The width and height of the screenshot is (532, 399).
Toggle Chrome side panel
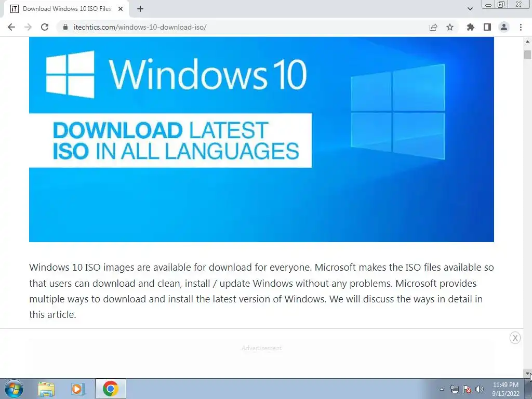coord(487,27)
